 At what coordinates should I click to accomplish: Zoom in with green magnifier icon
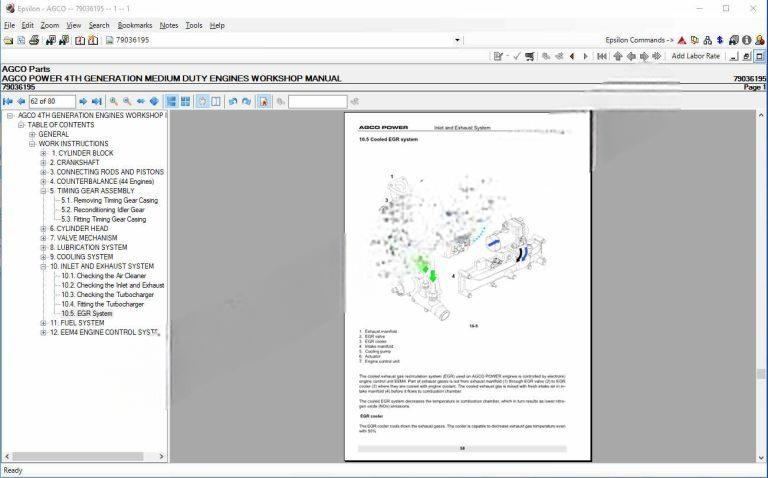(114, 101)
